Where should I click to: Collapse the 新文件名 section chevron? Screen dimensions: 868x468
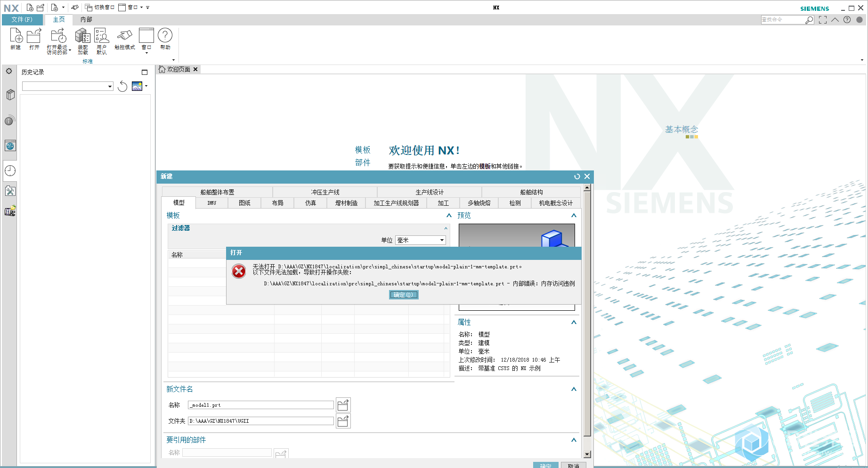point(574,389)
